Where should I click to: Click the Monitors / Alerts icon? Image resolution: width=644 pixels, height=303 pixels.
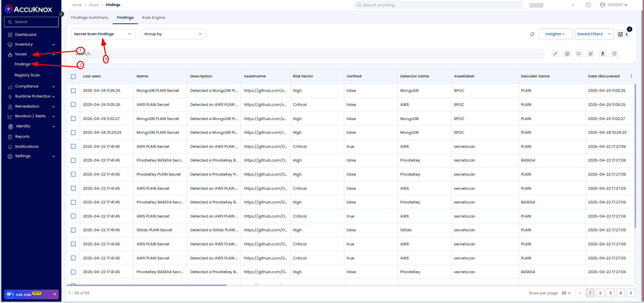click(x=10, y=116)
